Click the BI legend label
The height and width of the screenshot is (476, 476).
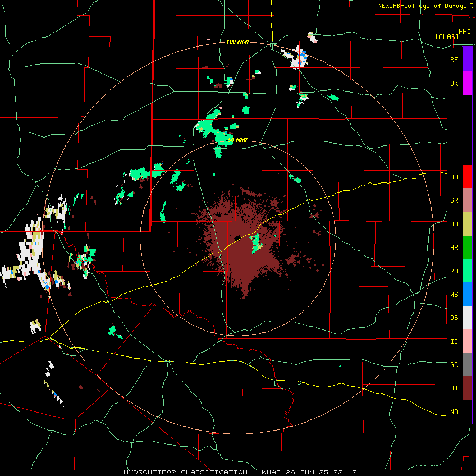point(454,388)
